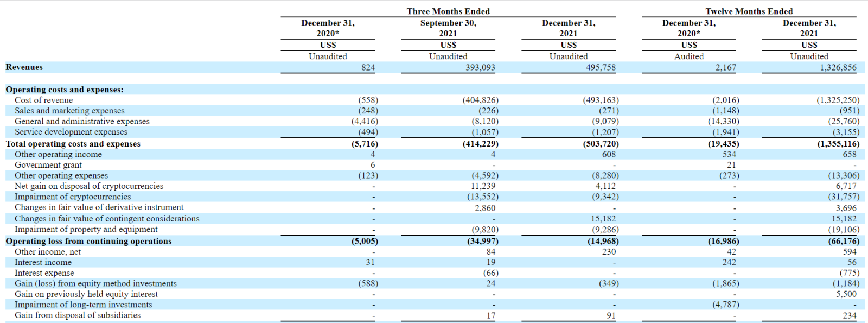Click the Three Months Ended header
This screenshot has width=868, height=323.
click(x=448, y=11)
